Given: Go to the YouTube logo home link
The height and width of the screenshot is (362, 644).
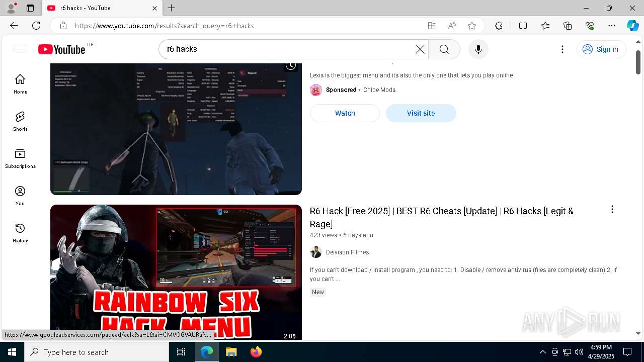Looking at the screenshot, I should coord(62,49).
